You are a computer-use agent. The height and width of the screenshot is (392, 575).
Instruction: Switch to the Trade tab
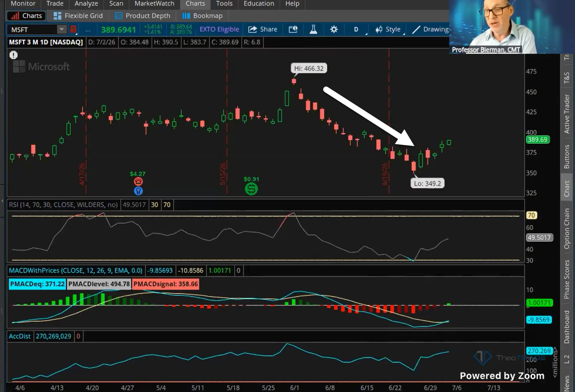(55, 4)
